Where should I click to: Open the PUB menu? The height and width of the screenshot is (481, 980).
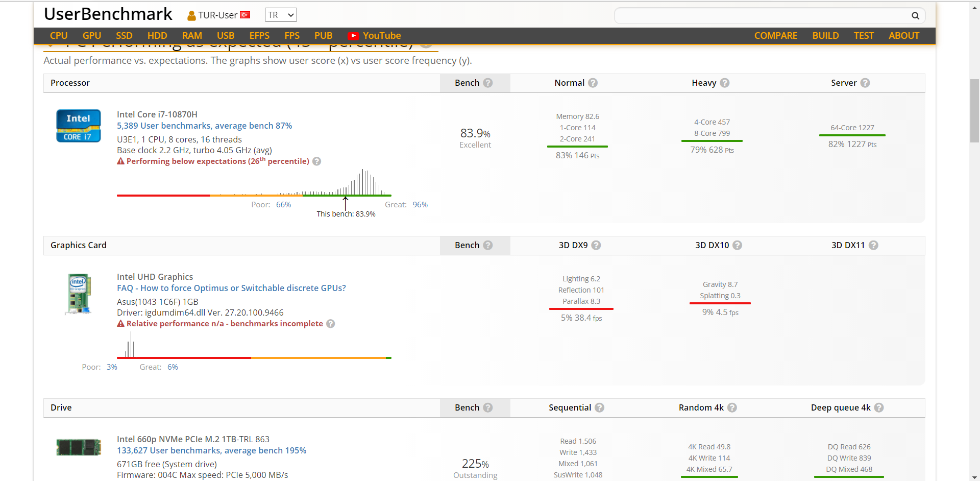(x=324, y=36)
